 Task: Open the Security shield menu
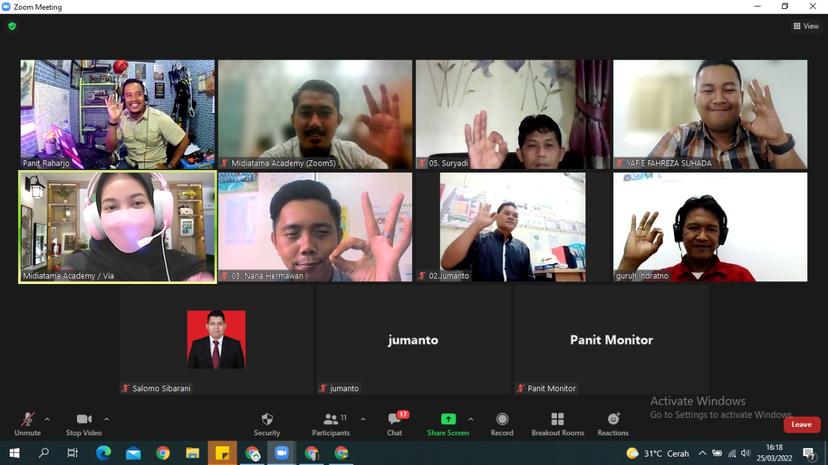coord(267,424)
